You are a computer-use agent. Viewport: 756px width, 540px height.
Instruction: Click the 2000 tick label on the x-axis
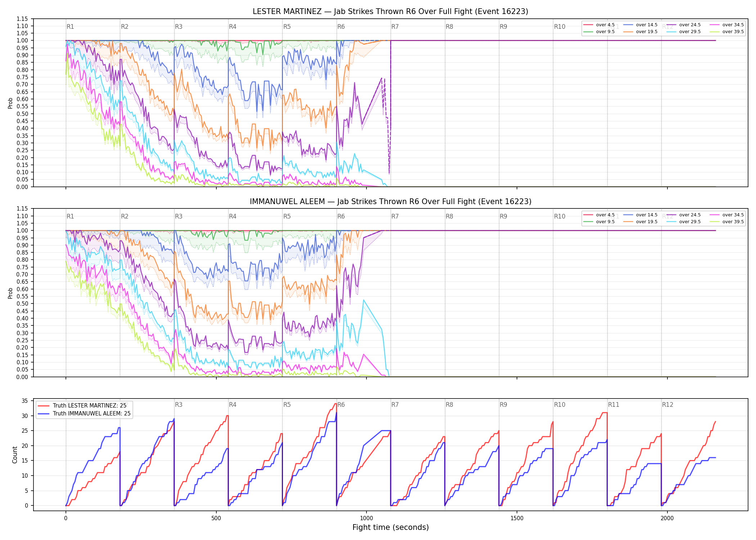point(667,518)
